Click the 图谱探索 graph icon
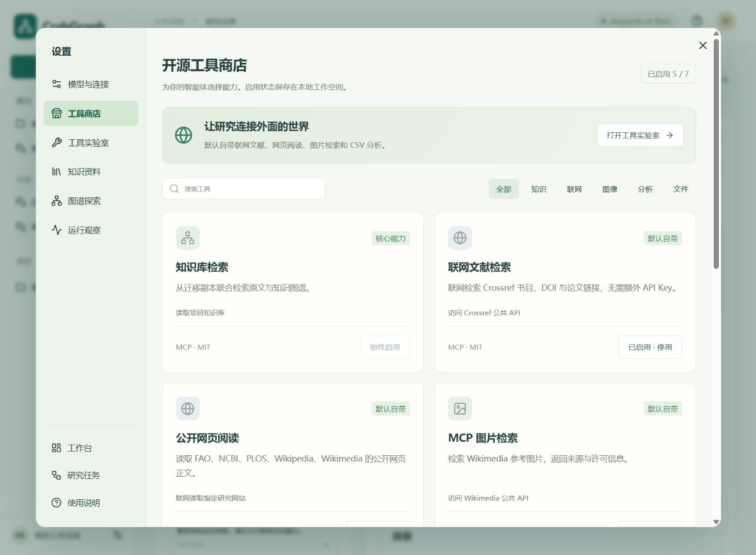The width and height of the screenshot is (756, 555). pos(56,201)
